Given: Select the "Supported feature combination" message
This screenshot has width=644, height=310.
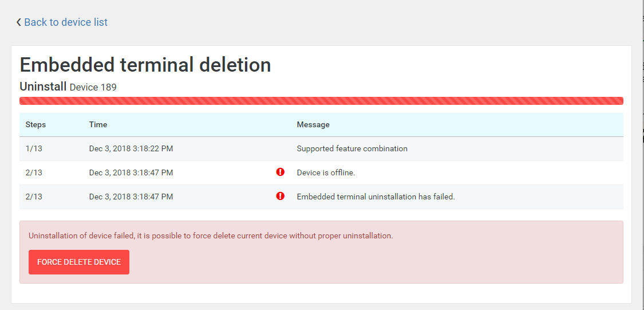Looking at the screenshot, I should point(351,148).
